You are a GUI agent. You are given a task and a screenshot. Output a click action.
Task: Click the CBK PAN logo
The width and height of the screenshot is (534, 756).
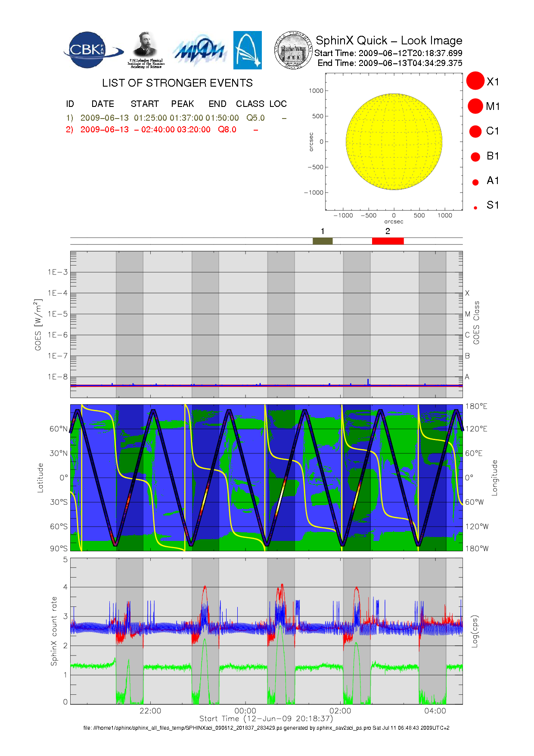[92, 50]
